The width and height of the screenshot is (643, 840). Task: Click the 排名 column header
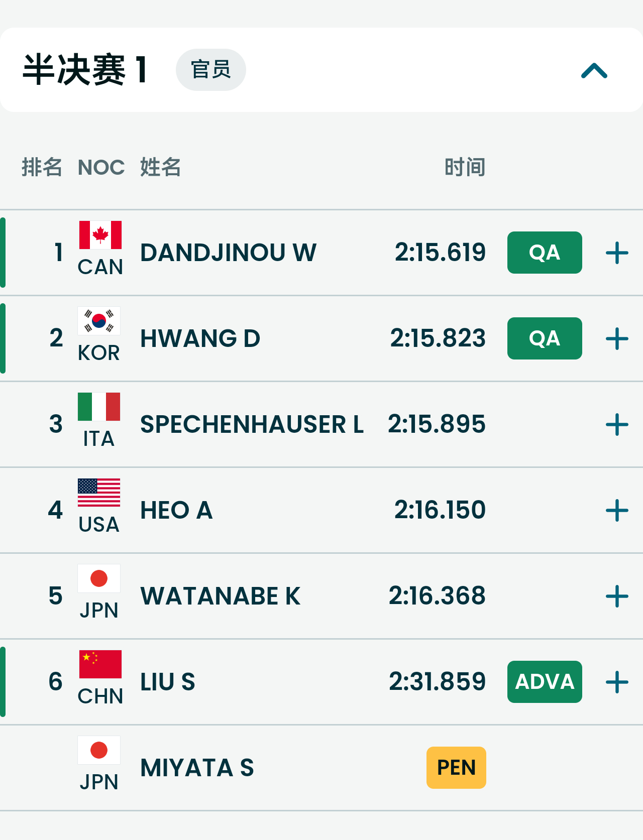42,167
